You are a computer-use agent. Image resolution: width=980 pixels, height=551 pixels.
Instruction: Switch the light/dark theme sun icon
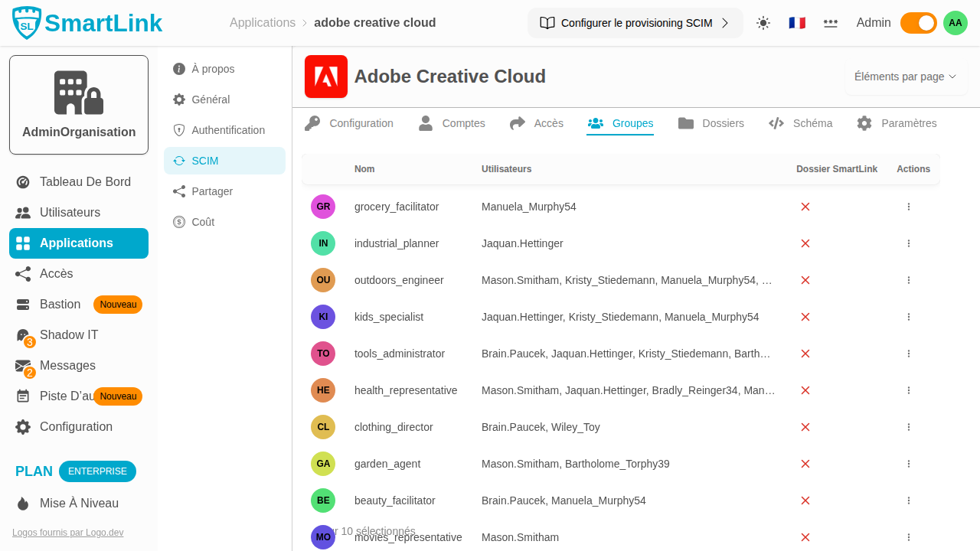tap(763, 23)
